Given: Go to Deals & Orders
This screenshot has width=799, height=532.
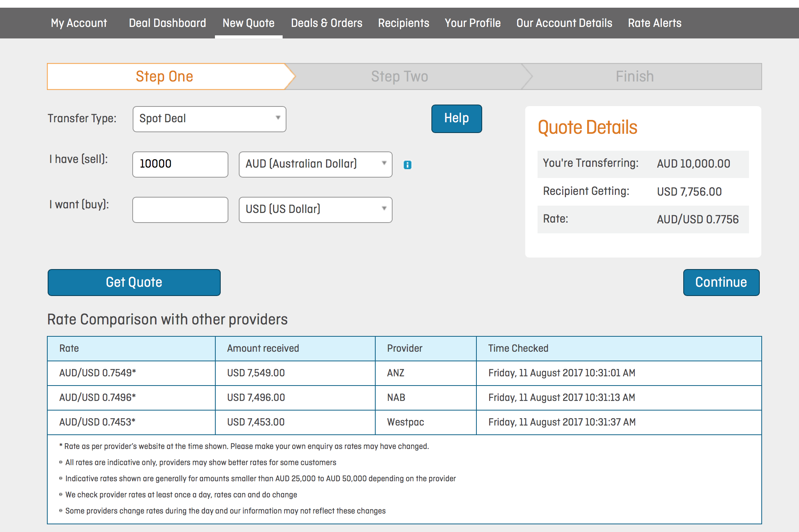Looking at the screenshot, I should coord(326,23).
